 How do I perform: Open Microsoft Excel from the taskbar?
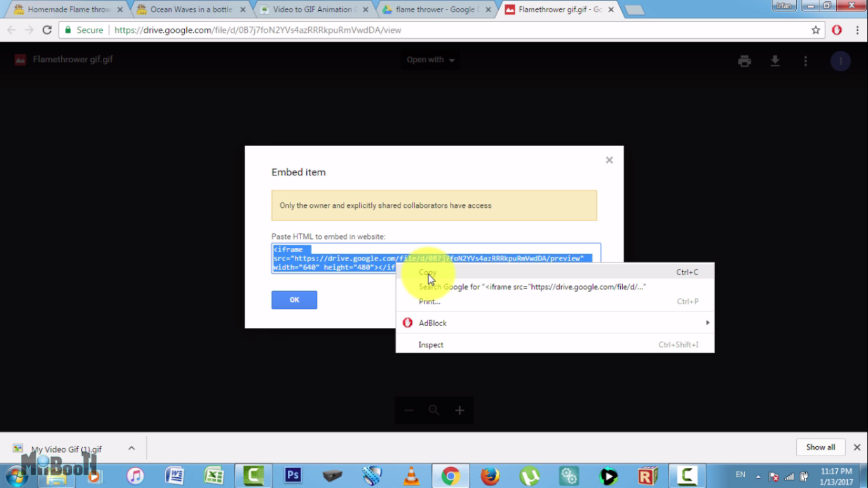coord(214,475)
